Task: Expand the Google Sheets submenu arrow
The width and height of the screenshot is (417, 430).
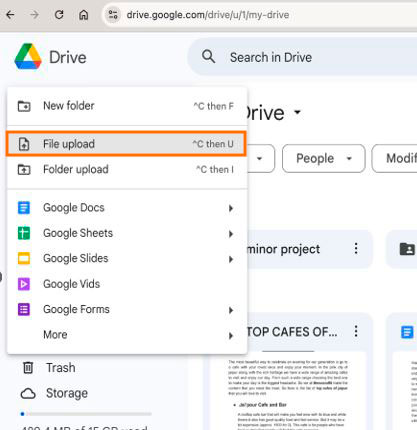Action: click(x=231, y=234)
